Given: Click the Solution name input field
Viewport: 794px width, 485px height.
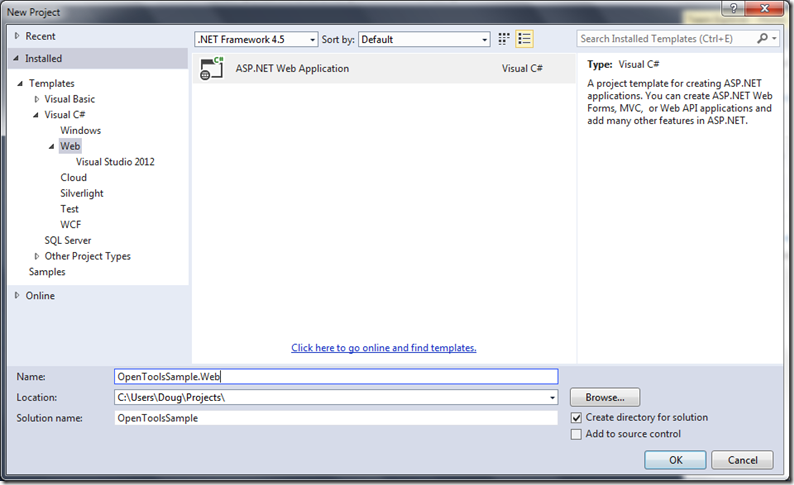Looking at the screenshot, I should [336, 418].
